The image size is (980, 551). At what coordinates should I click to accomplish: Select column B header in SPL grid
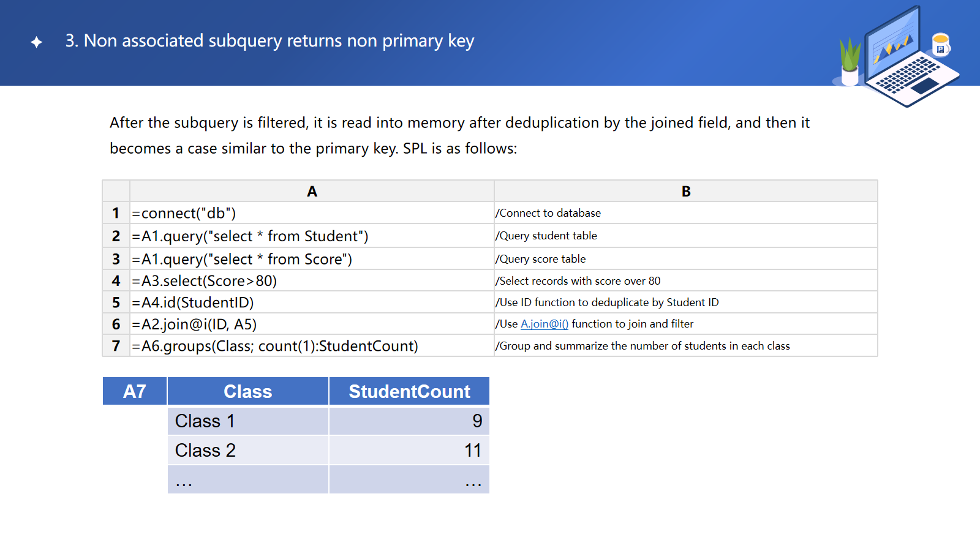(x=685, y=192)
